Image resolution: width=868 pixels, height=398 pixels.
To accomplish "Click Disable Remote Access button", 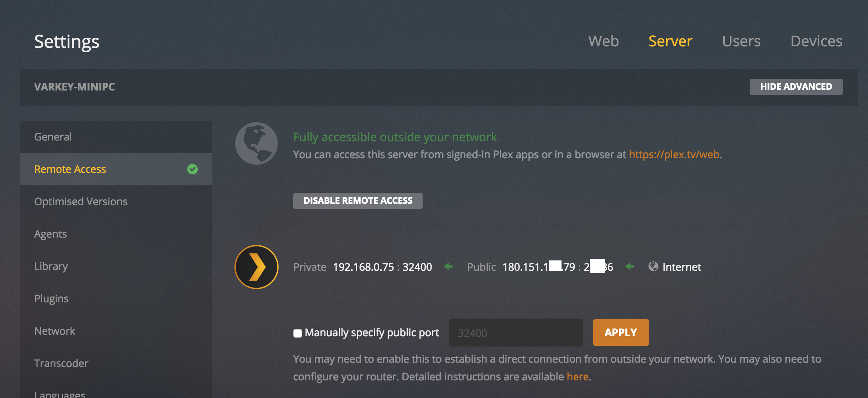I will click(358, 201).
